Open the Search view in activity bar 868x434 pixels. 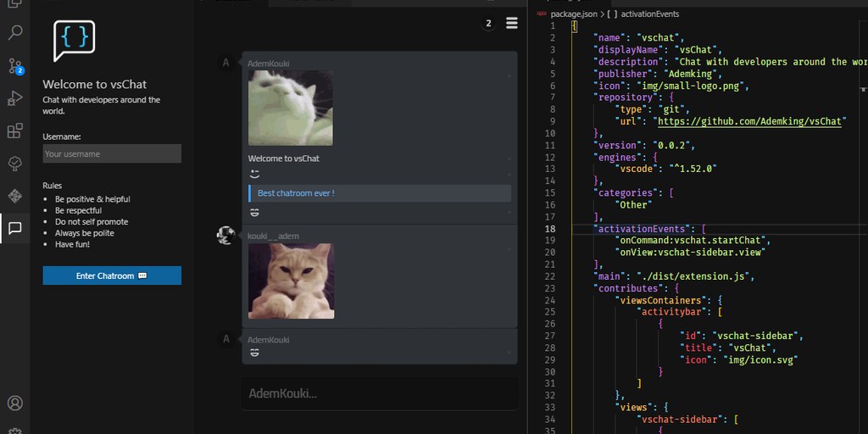pyautogui.click(x=15, y=32)
